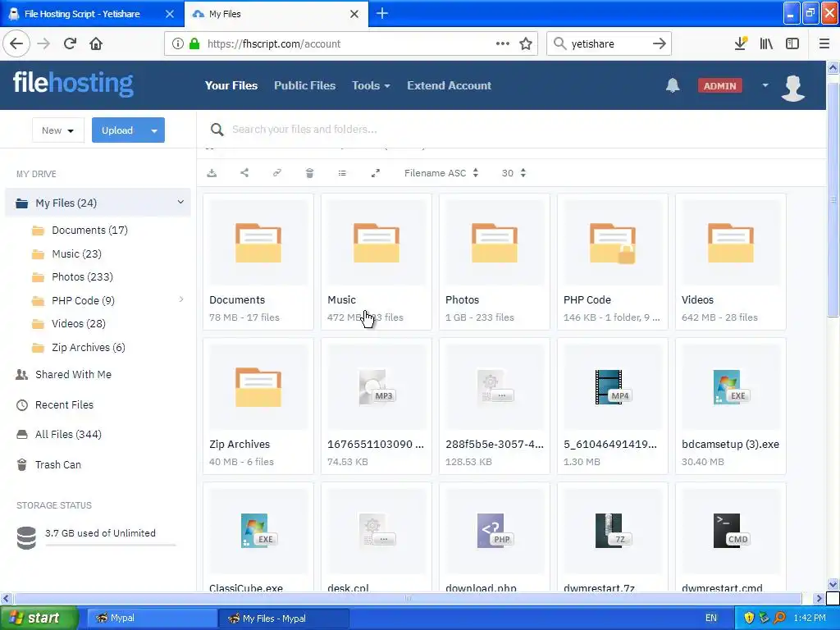This screenshot has width=840, height=630.
Task: Select the dwmrestart.7z archive icon
Action: click(x=612, y=531)
